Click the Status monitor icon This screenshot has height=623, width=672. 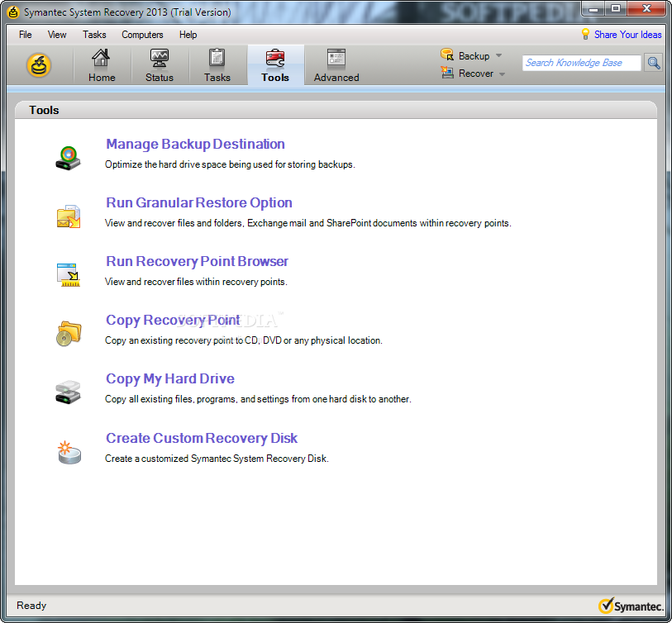pyautogui.click(x=159, y=58)
